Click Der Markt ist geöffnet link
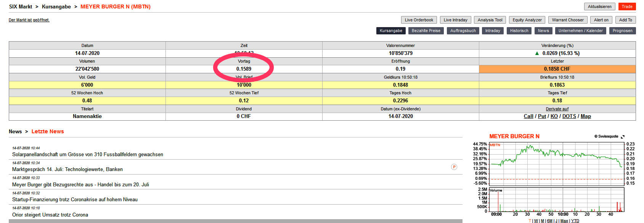 click(x=29, y=20)
